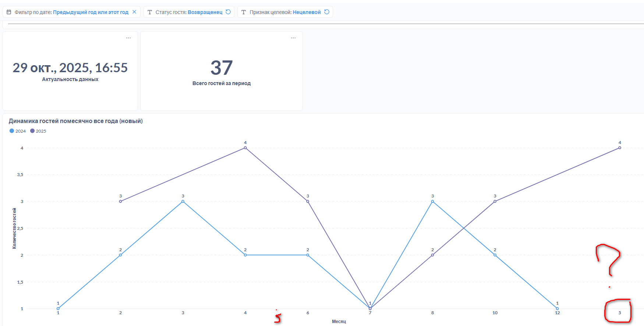Click the 2024 data point at month 3
Viewport: 644px width, 326px height.
coord(183,201)
